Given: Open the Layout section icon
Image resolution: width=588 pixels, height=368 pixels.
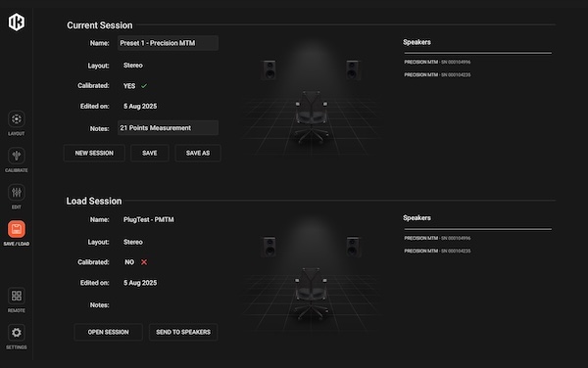Looking at the screenshot, I should (17, 119).
